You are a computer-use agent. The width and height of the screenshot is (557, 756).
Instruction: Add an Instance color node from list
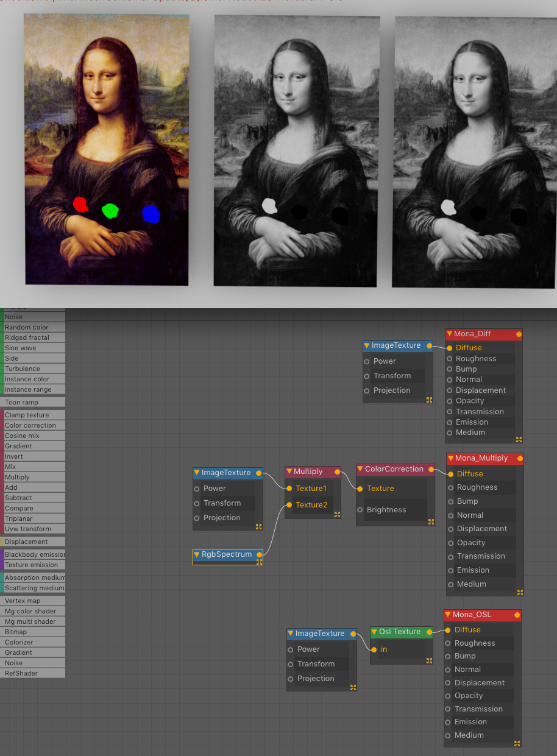click(33, 379)
